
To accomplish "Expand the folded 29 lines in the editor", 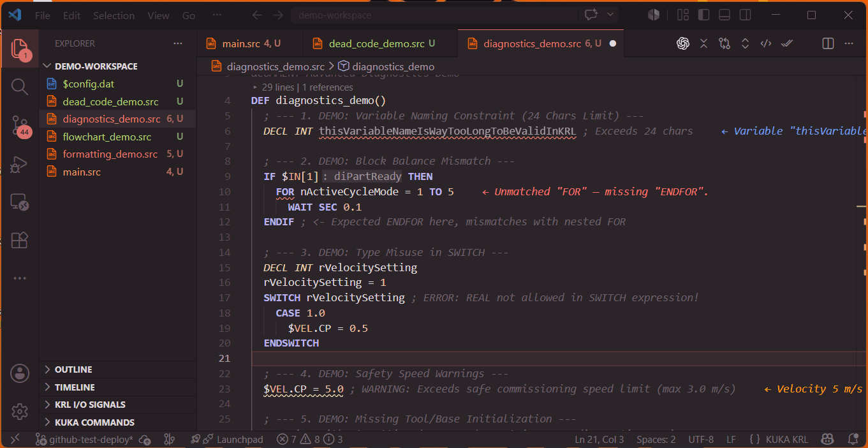I will pos(256,87).
